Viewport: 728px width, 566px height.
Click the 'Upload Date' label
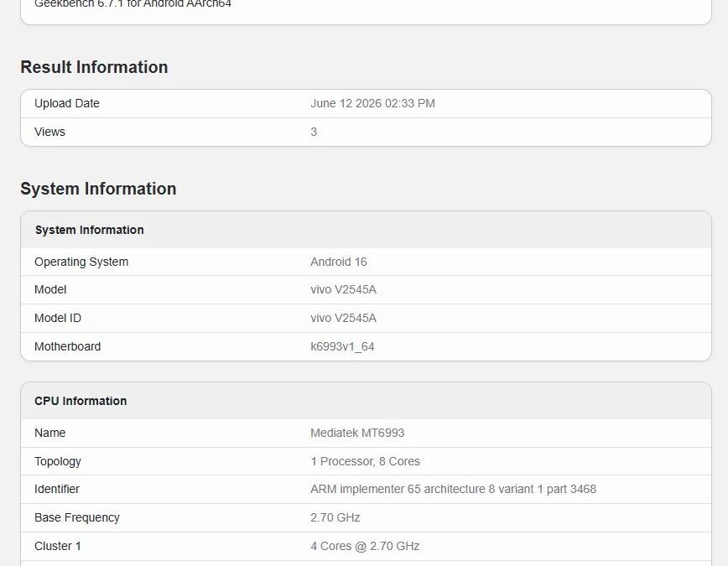pyautogui.click(x=67, y=103)
